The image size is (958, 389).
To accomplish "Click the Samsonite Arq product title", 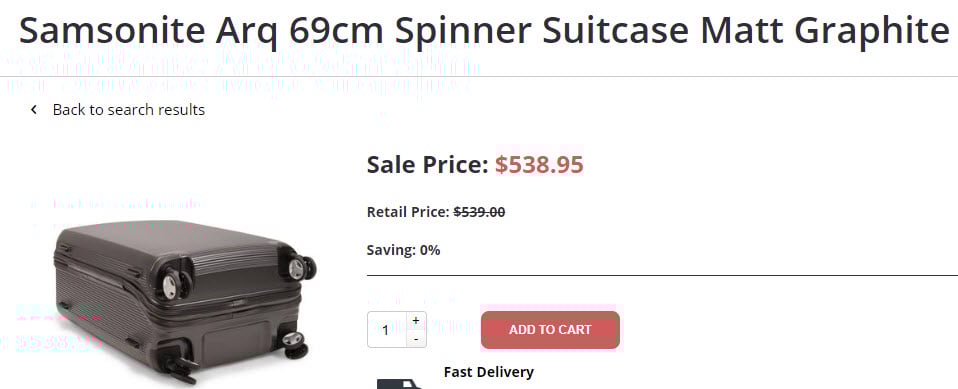I will pyautogui.click(x=484, y=30).
